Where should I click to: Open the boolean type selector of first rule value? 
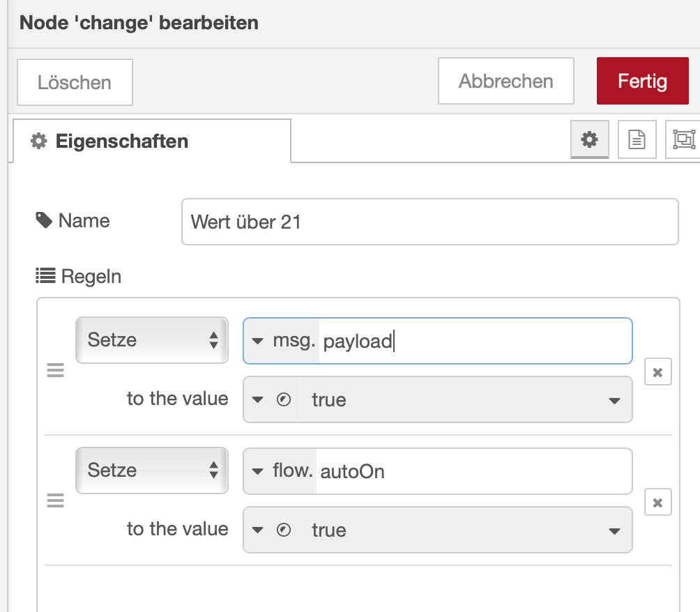pos(273,400)
